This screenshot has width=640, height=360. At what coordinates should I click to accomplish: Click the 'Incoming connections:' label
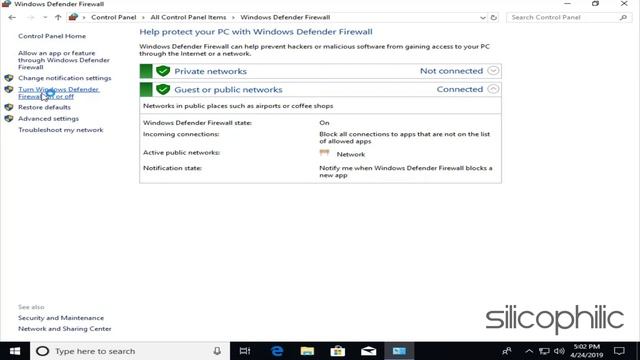(181, 134)
